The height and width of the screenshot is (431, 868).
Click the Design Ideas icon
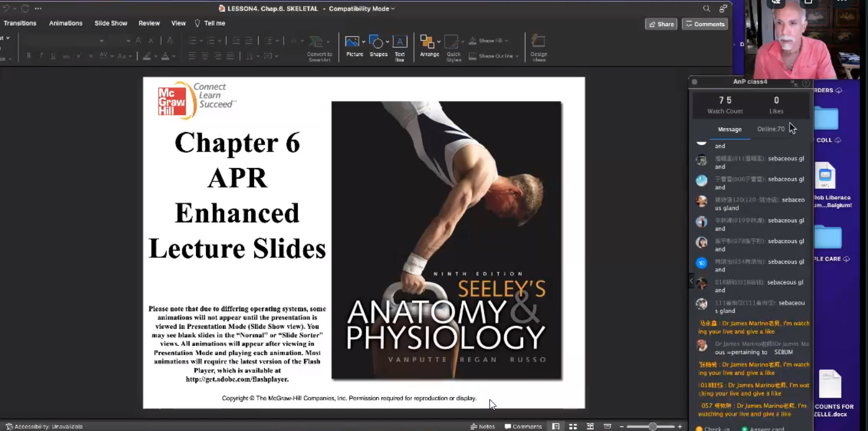pyautogui.click(x=538, y=43)
